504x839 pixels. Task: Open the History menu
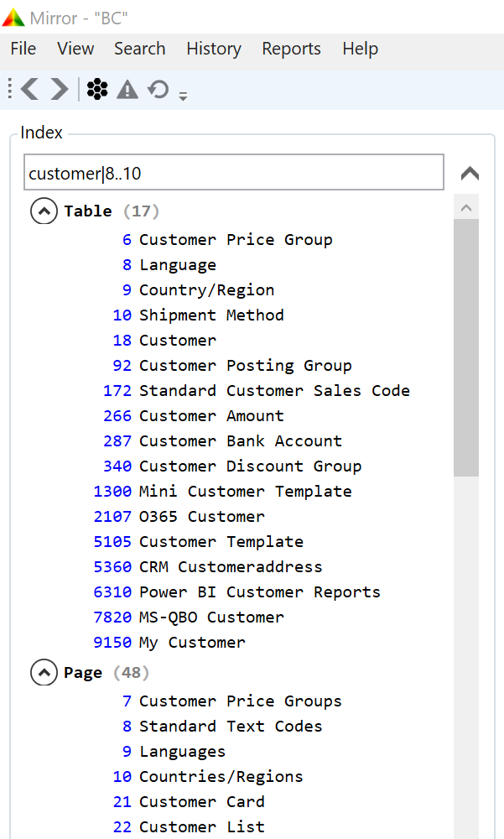tap(214, 49)
